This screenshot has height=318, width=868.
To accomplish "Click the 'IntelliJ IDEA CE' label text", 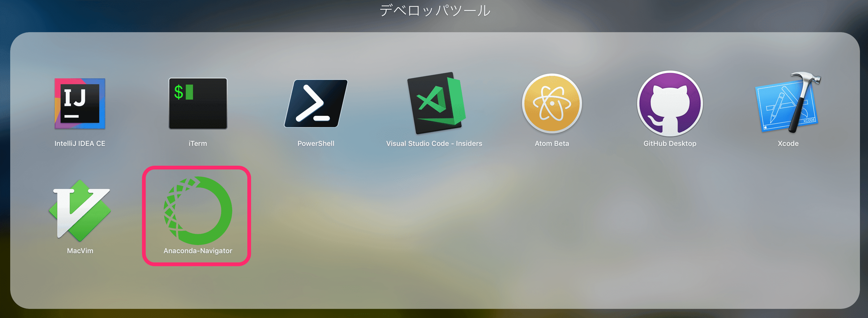I will coord(80,143).
